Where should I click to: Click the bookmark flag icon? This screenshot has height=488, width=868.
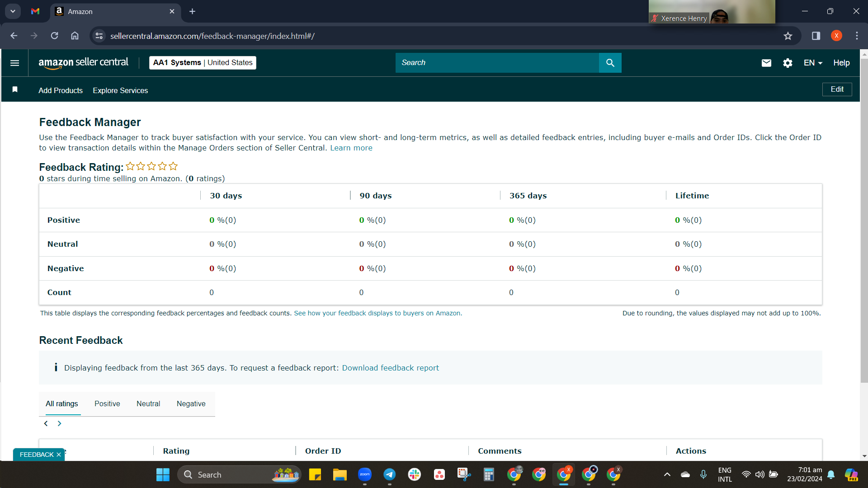[15, 89]
